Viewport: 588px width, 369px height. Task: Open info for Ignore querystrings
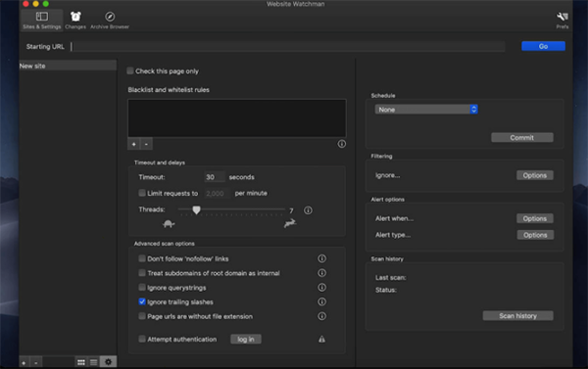click(321, 288)
